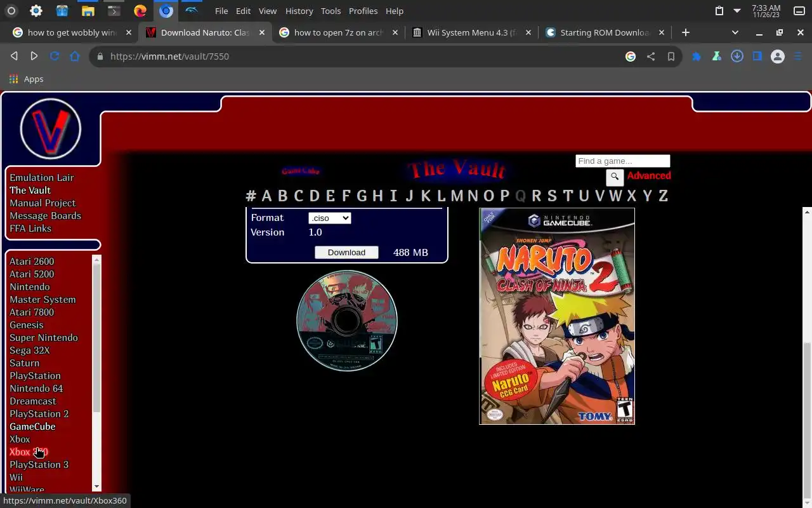Bookmark this page with the bookmark icon
The height and width of the screenshot is (508, 812).
(x=671, y=57)
